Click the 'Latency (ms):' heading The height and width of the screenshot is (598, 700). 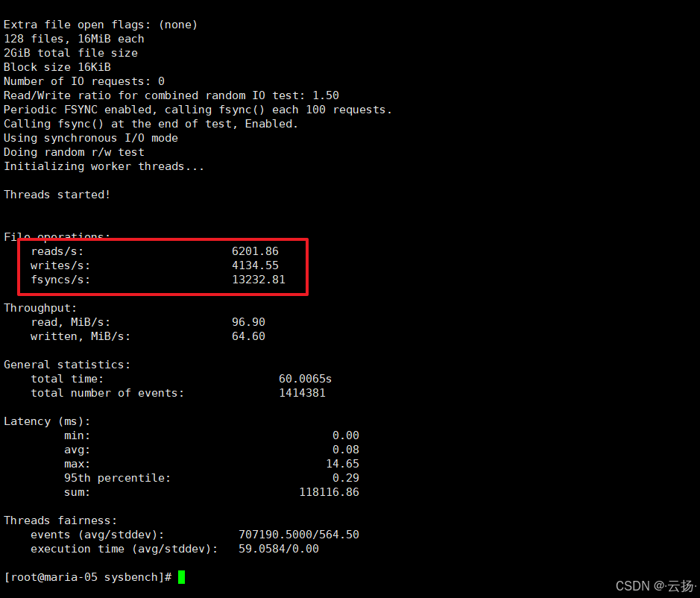pos(47,421)
